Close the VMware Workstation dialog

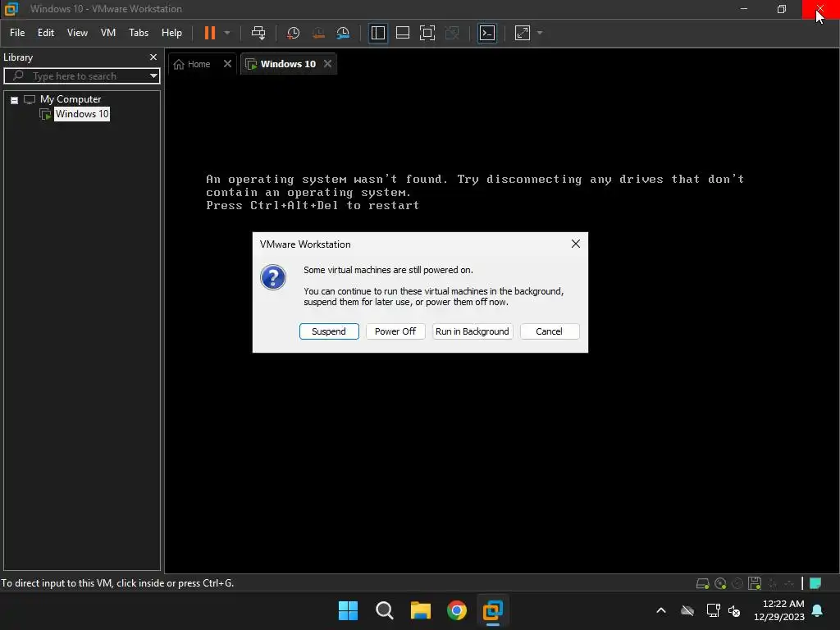pyautogui.click(x=576, y=244)
